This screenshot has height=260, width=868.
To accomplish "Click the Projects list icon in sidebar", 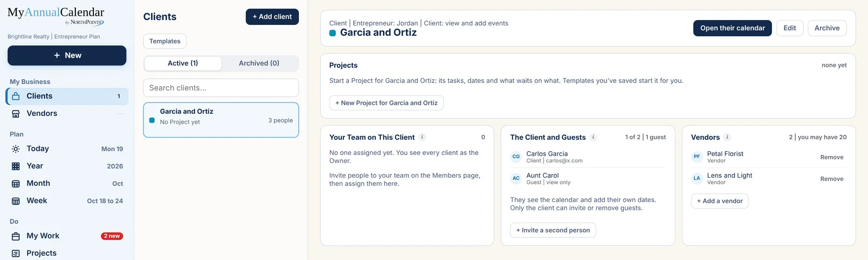I will (16, 253).
